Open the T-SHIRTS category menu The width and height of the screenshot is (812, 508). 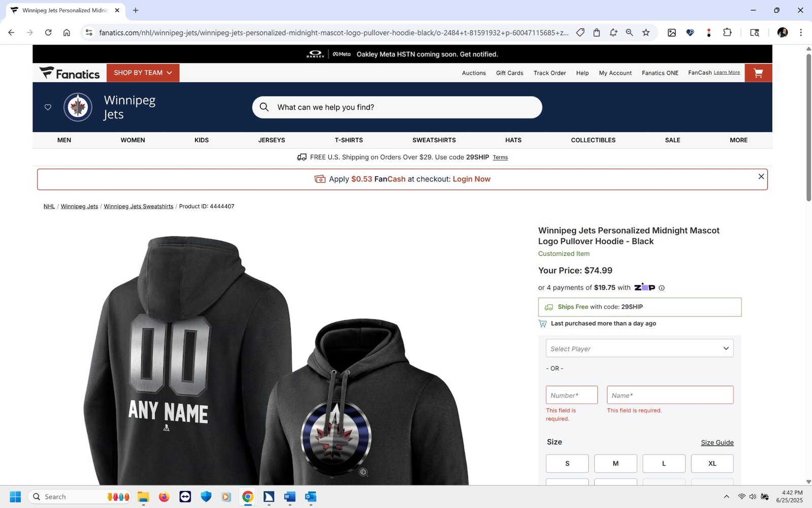tap(349, 140)
